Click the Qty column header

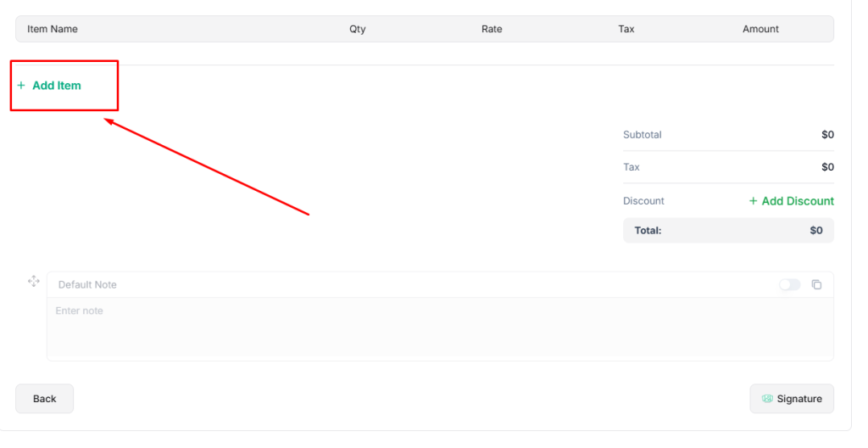(358, 29)
